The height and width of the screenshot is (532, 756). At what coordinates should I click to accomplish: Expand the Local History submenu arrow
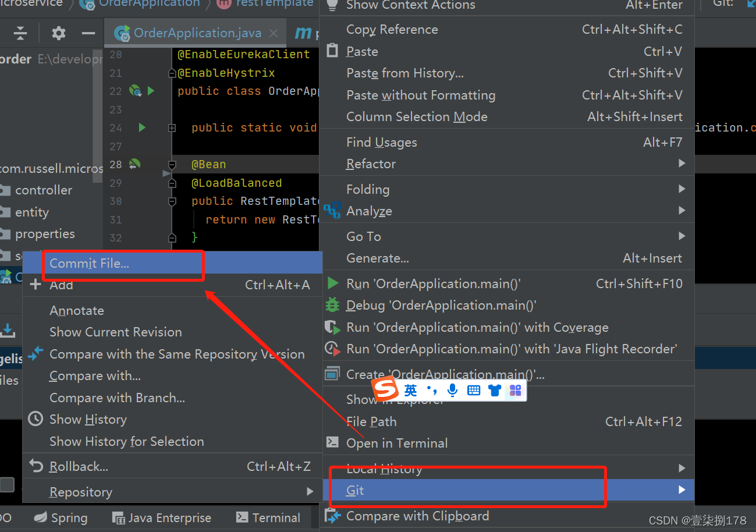(x=682, y=468)
